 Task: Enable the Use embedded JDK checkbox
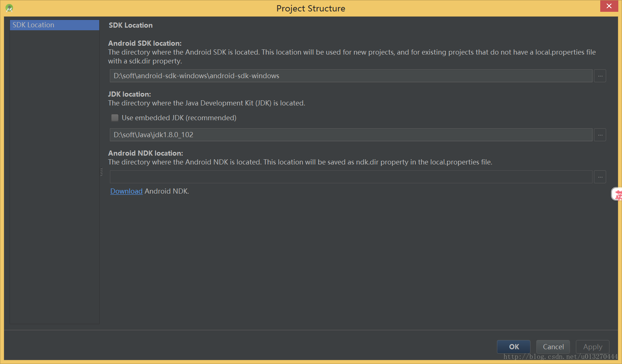pyautogui.click(x=115, y=118)
